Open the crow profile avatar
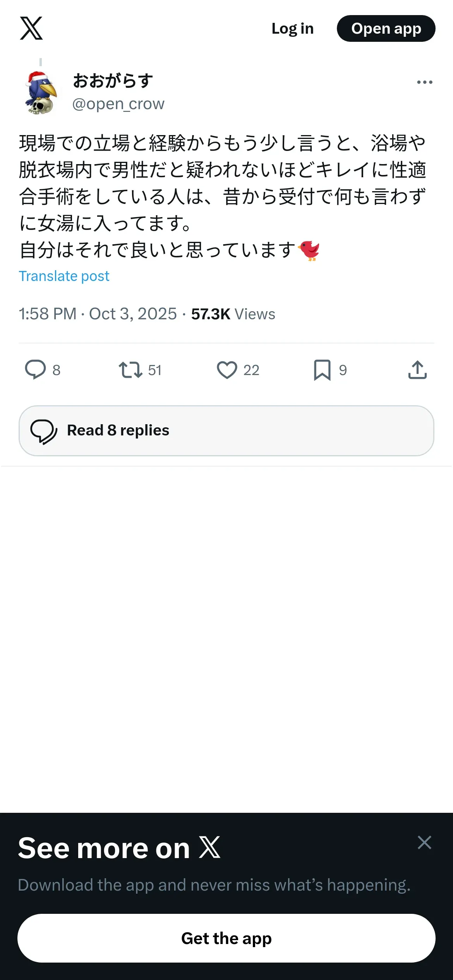453x980 pixels. click(x=41, y=93)
